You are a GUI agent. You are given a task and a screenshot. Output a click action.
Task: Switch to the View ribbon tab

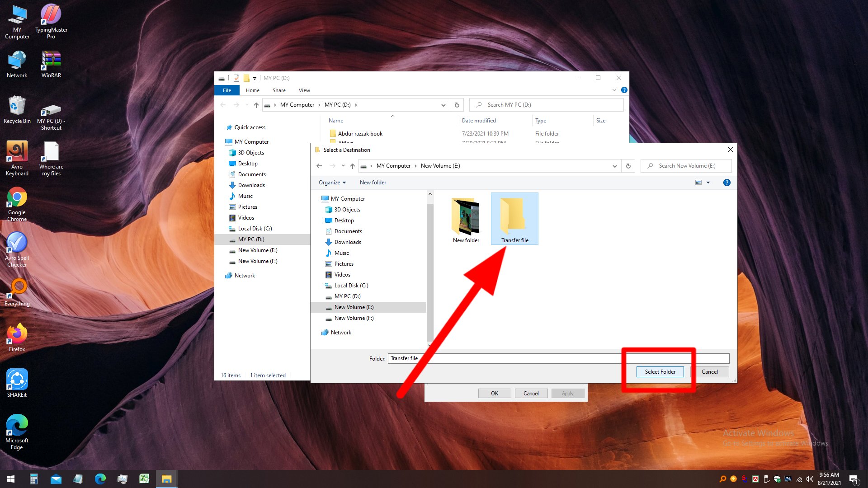tap(304, 90)
